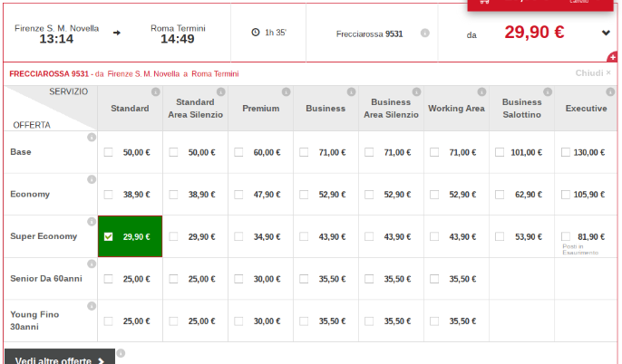Click clock icon by 1h 35' duration
The height and width of the screenshot is (364, 622).
pyautogui.click(x=256, y=33)
